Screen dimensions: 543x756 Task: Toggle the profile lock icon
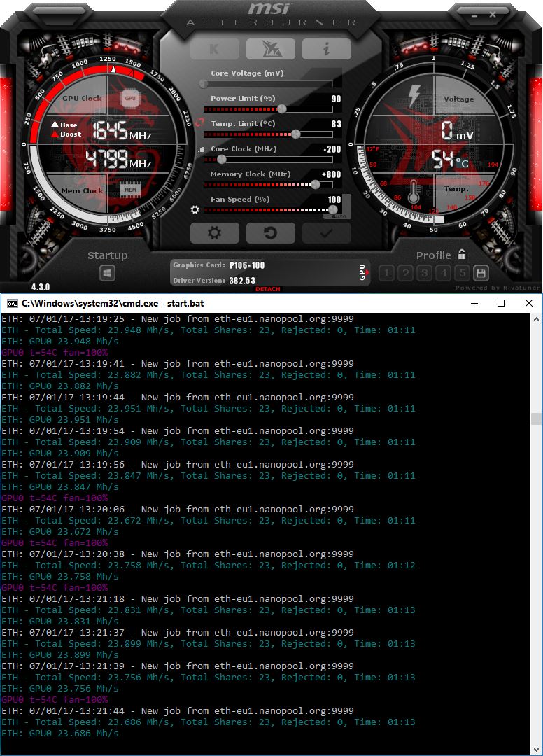click(462, 254)
